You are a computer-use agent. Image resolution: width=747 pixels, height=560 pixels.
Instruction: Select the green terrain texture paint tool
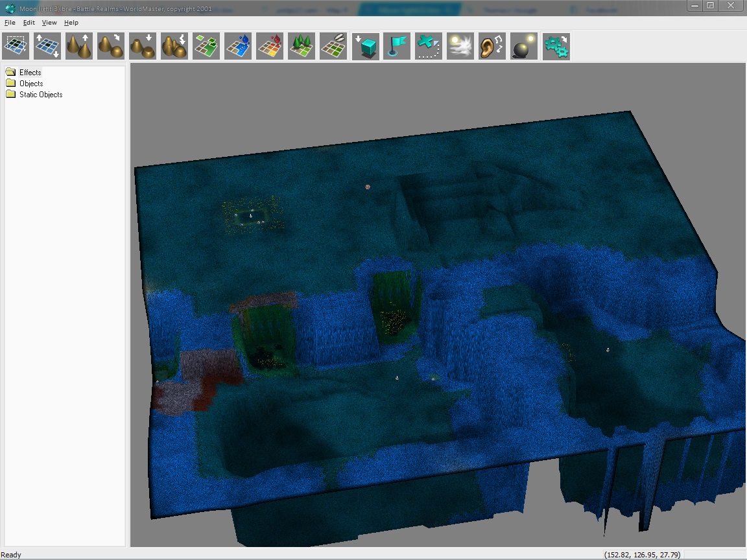point(206,46)
